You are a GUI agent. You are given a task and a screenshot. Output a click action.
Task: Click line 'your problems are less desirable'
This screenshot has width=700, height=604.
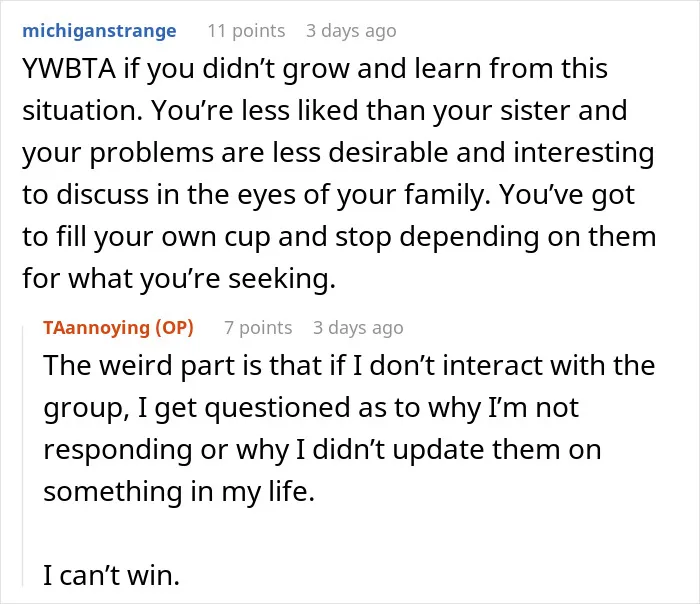pos(338,153)
